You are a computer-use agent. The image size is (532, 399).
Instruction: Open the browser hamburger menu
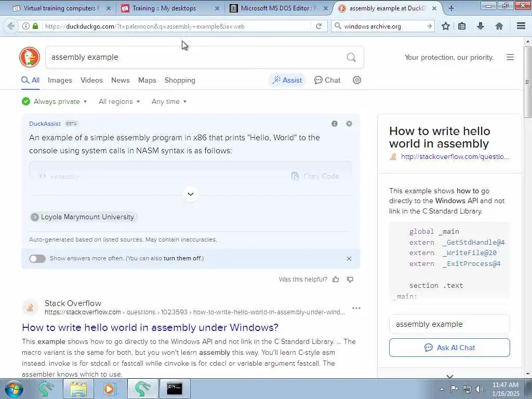pyautogui.click(x=521, y=26)
